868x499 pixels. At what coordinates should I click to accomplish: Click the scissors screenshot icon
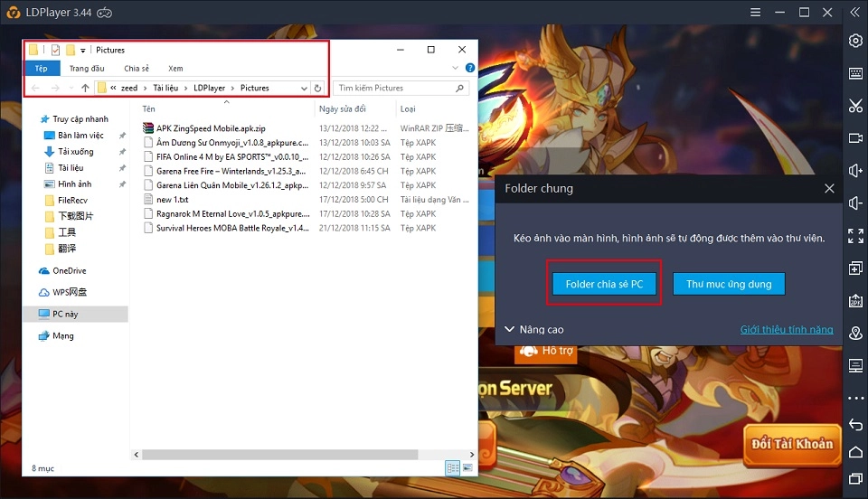(x=855, y=106)
